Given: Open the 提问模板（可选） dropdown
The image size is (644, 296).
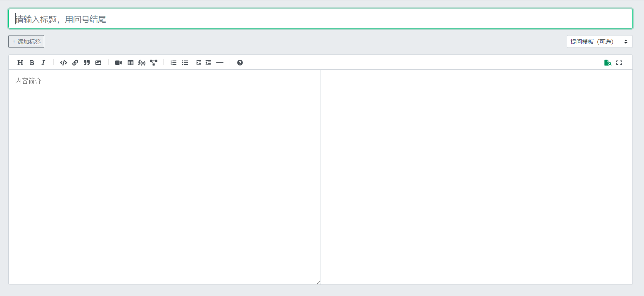Looking at the screenshot, I should pos(599,42).
